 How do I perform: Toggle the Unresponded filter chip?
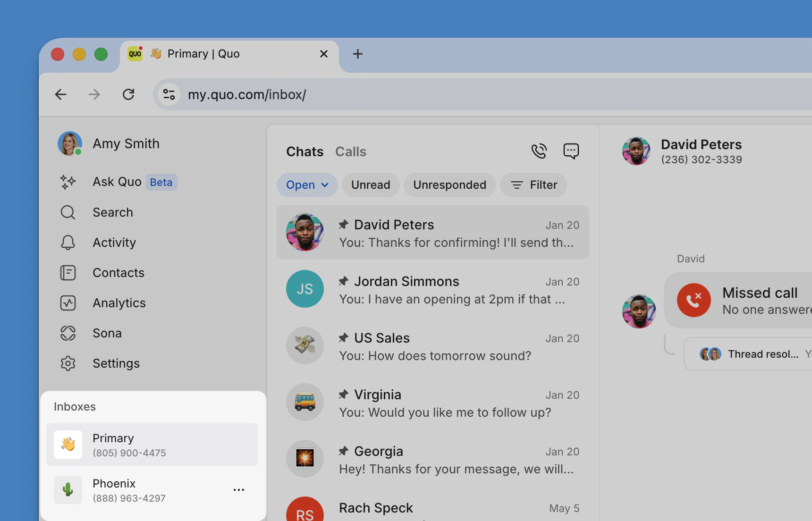tap(450, 185)
